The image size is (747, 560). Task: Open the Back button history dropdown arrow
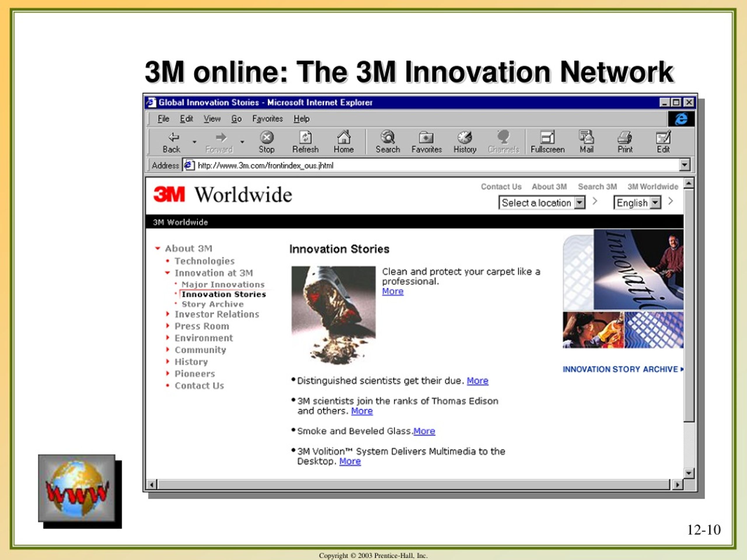click(x=195, y=142)
